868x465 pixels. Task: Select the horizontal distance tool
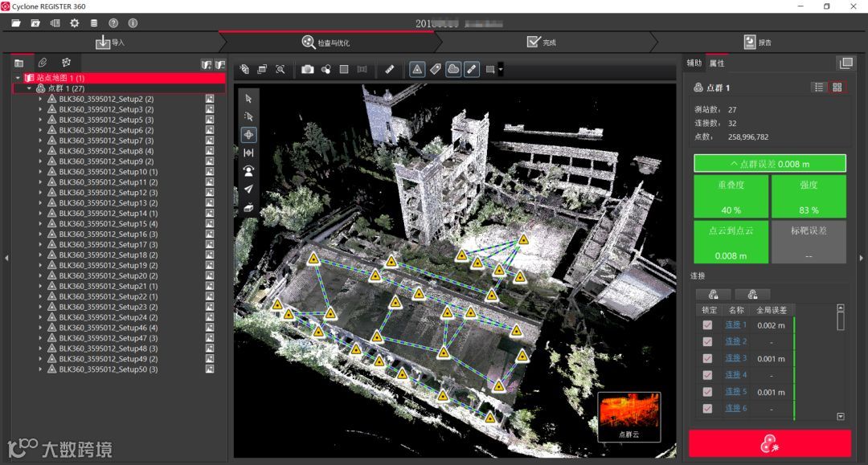(x=248, y=153)
